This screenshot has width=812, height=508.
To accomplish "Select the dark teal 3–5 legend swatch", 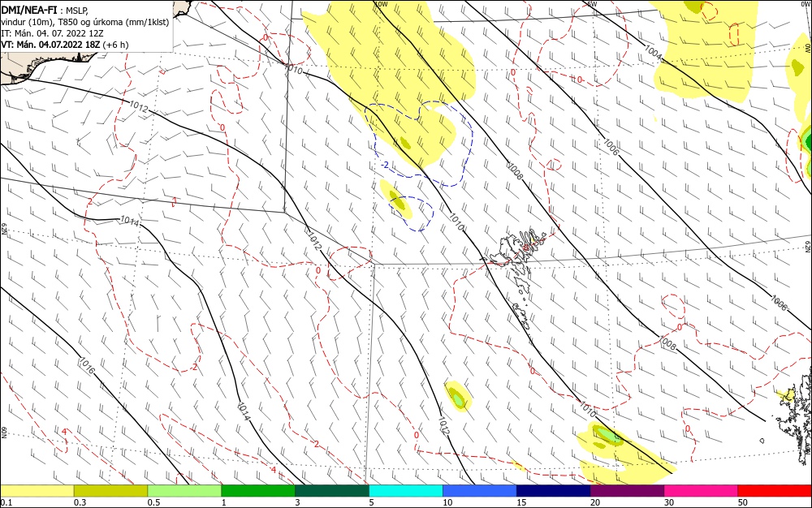I will [x=332, y=491].
